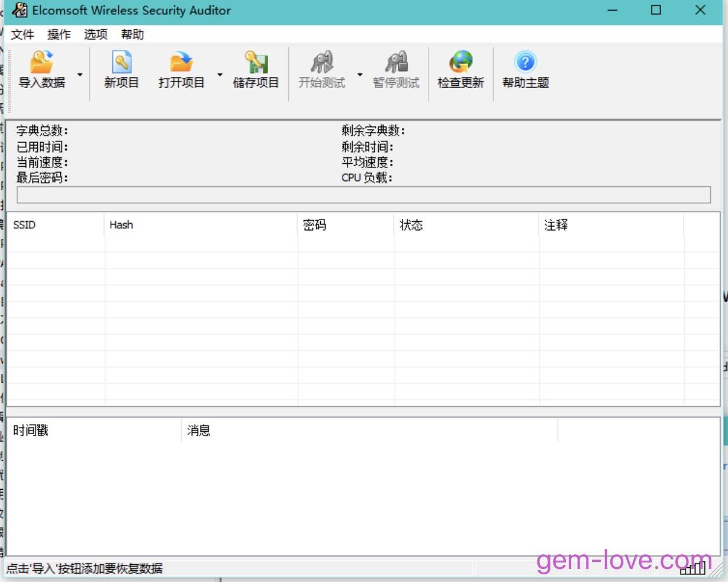Click the empty progress bar
The width and height of the screenshot is (728, 582).
[363, 195]
